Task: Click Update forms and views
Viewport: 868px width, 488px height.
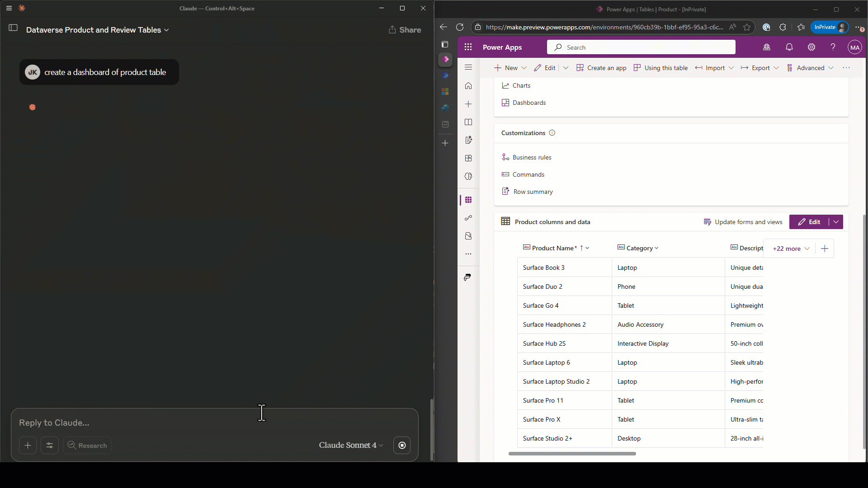Action: [743, 222]
